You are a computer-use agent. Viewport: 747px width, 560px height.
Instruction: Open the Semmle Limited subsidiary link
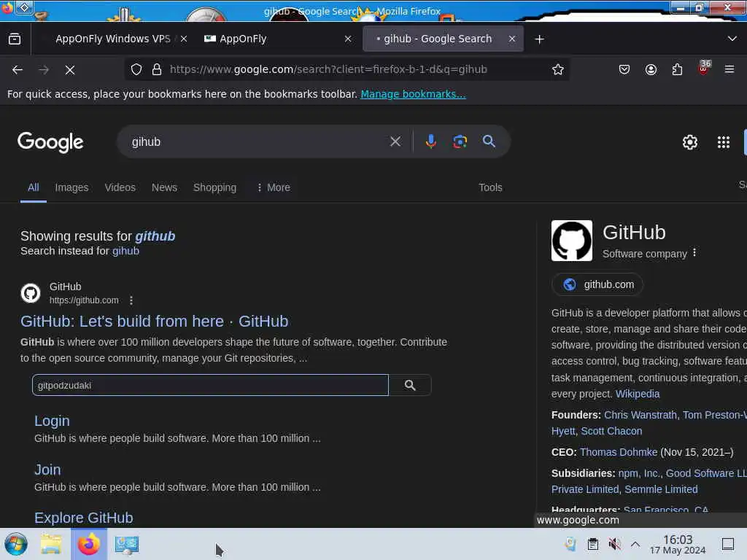coord(661,489)
